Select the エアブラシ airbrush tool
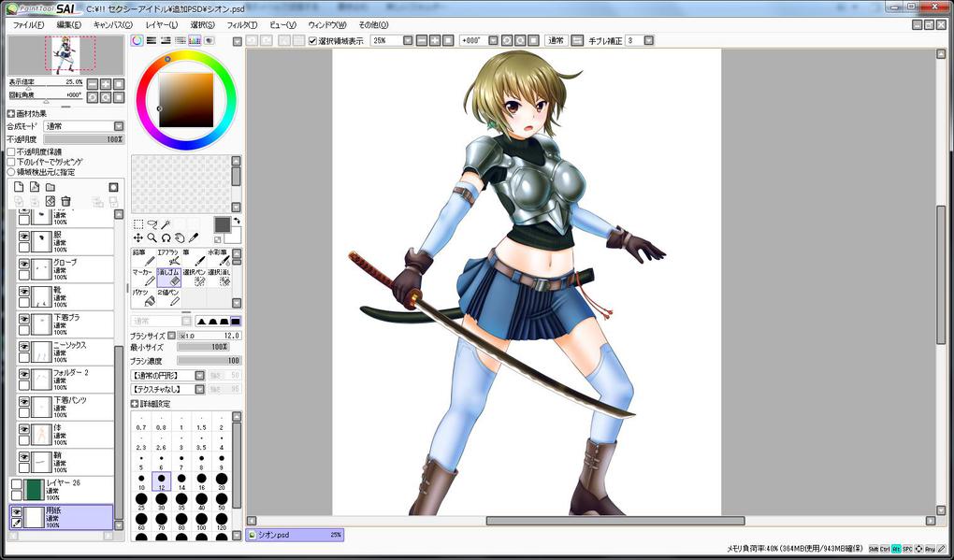This screenshot has width=954, height=560. 168,257
